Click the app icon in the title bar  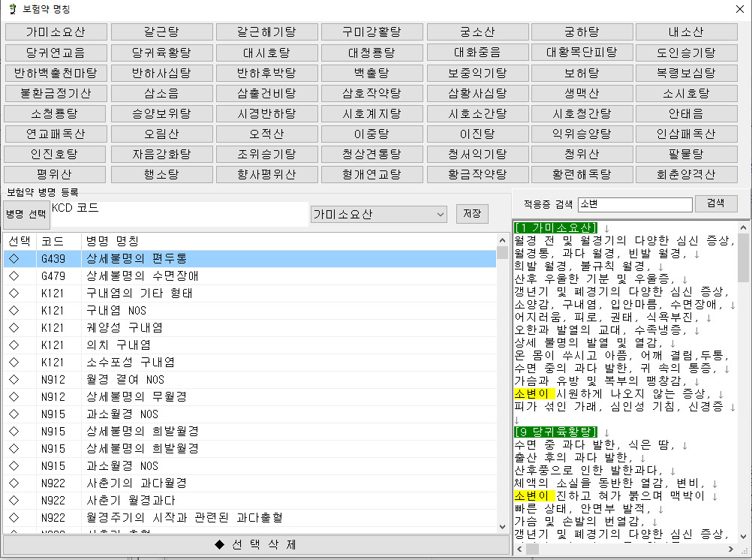tap(11, 9)
